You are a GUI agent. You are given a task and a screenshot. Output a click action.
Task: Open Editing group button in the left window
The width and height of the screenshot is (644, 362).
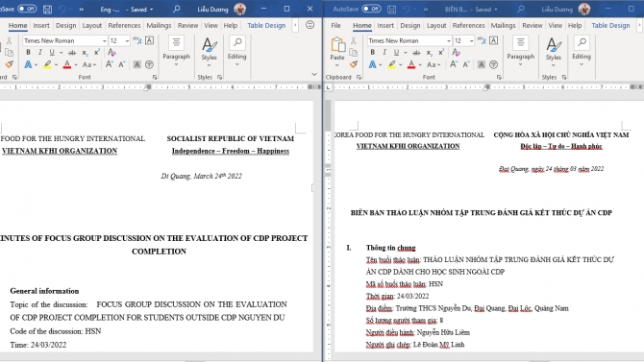coord(237,51)
